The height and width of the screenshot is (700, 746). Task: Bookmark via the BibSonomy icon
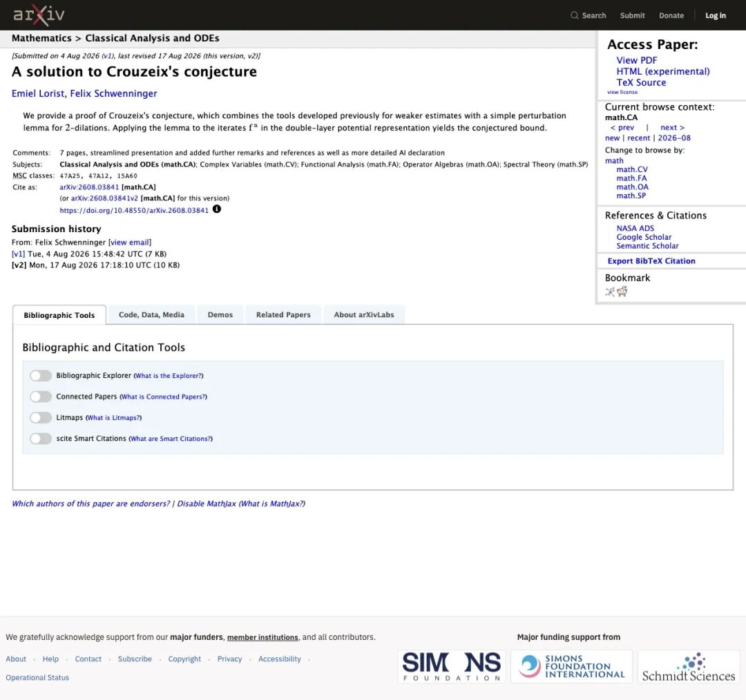(609, 292)
